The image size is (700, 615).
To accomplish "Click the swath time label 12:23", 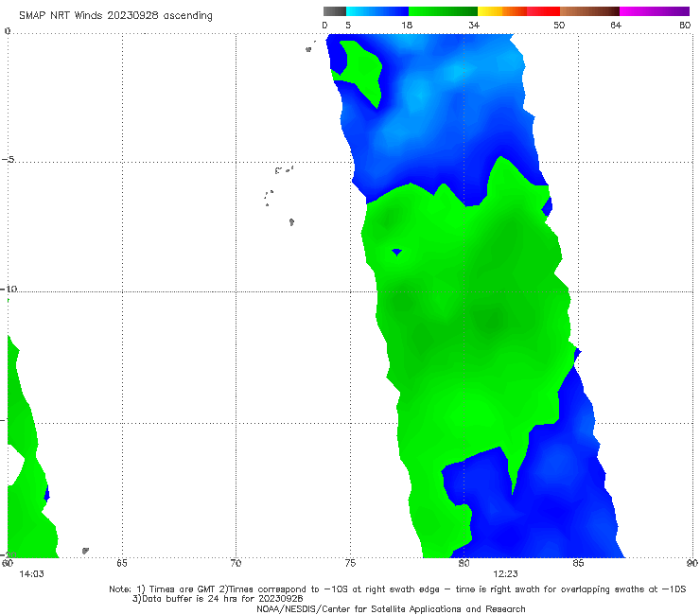I will (505, 574).
